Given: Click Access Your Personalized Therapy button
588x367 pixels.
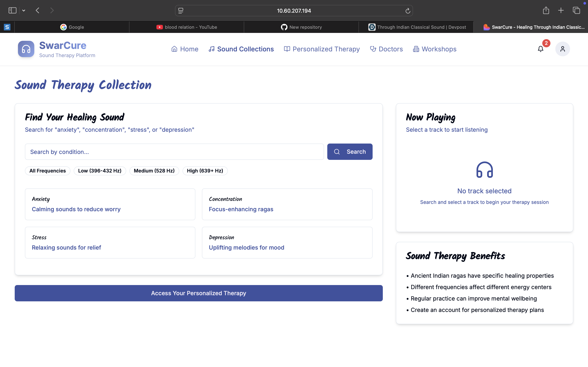Looking at the screenshot, I should pos(198,293).
